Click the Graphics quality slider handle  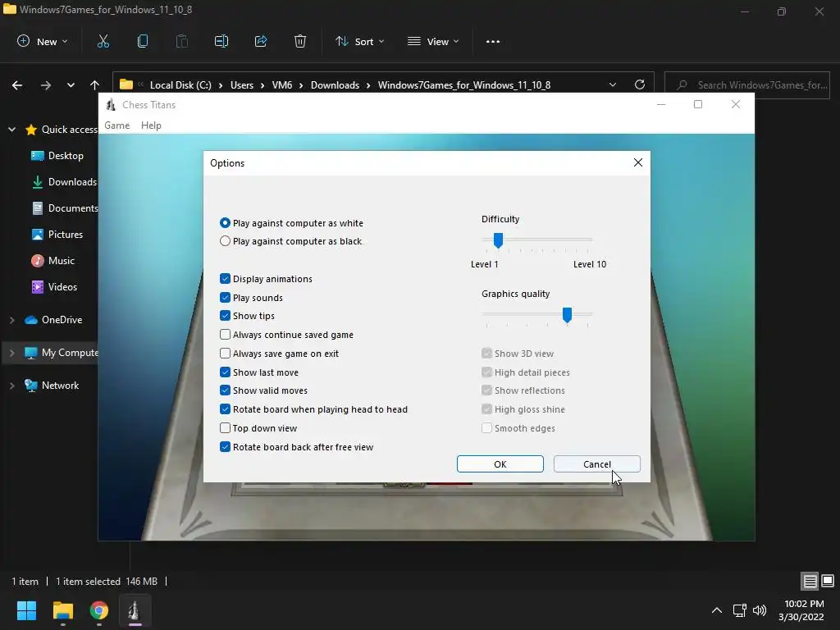pyautogui.click(x=567, y=315)
